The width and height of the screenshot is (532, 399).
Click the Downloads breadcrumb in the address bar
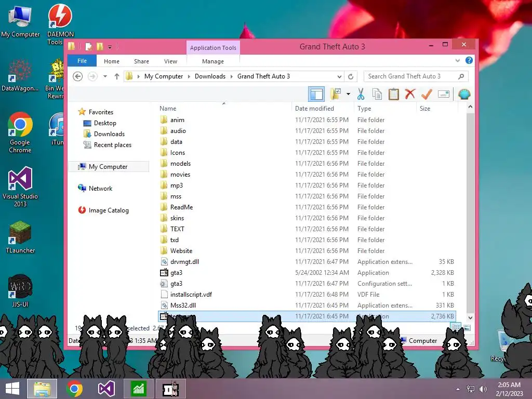coord(210,76)
